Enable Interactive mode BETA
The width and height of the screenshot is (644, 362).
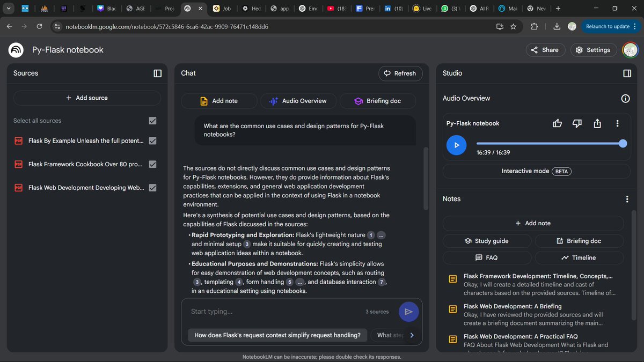(536, 171)
